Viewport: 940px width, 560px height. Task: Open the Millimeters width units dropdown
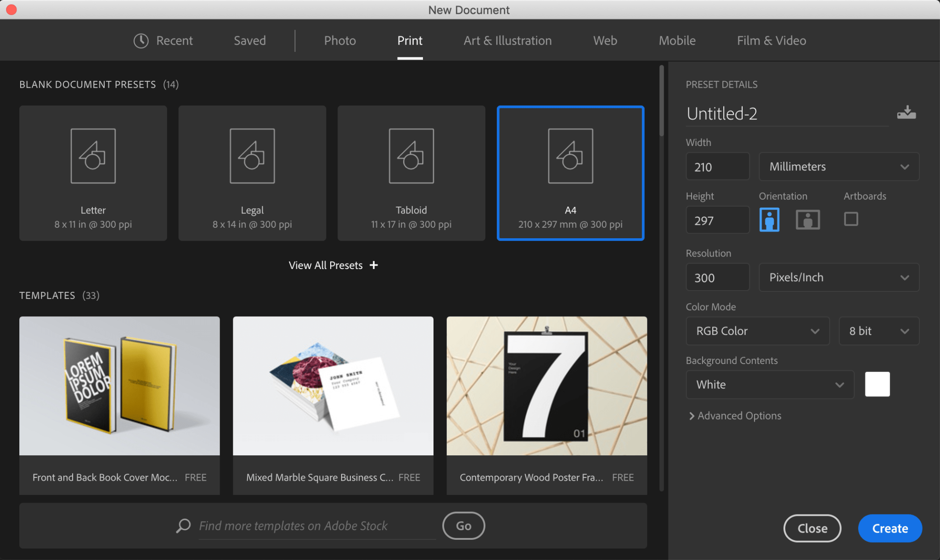839,167
